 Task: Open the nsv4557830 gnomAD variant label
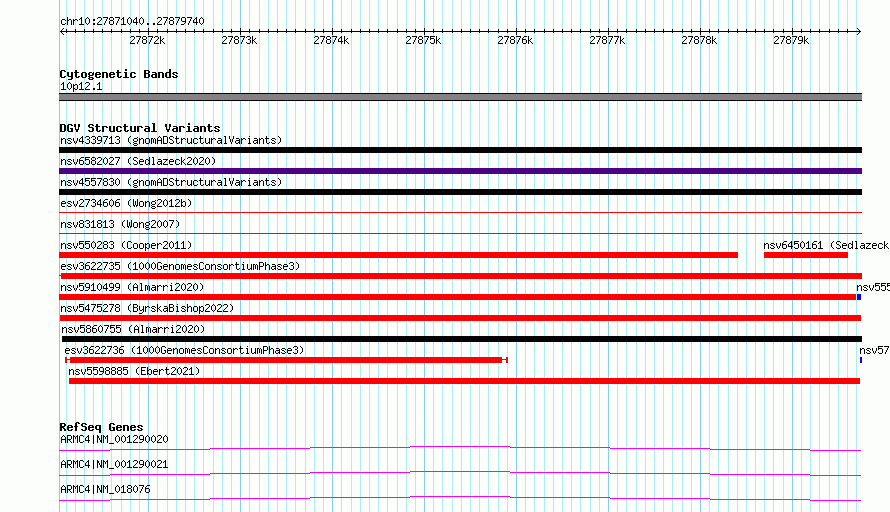171,182
